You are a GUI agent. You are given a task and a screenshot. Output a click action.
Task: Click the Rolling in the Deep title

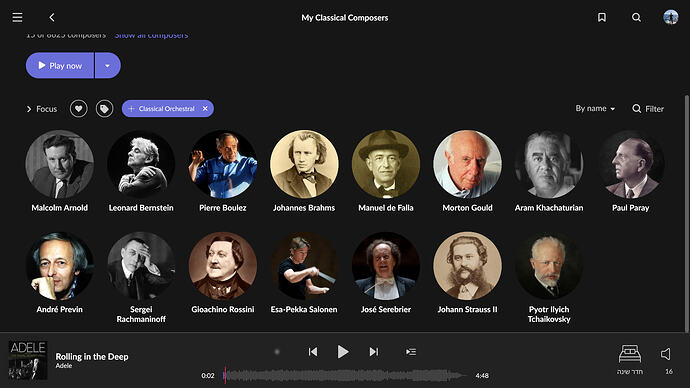pyautogui.click(x=92, y=356)
